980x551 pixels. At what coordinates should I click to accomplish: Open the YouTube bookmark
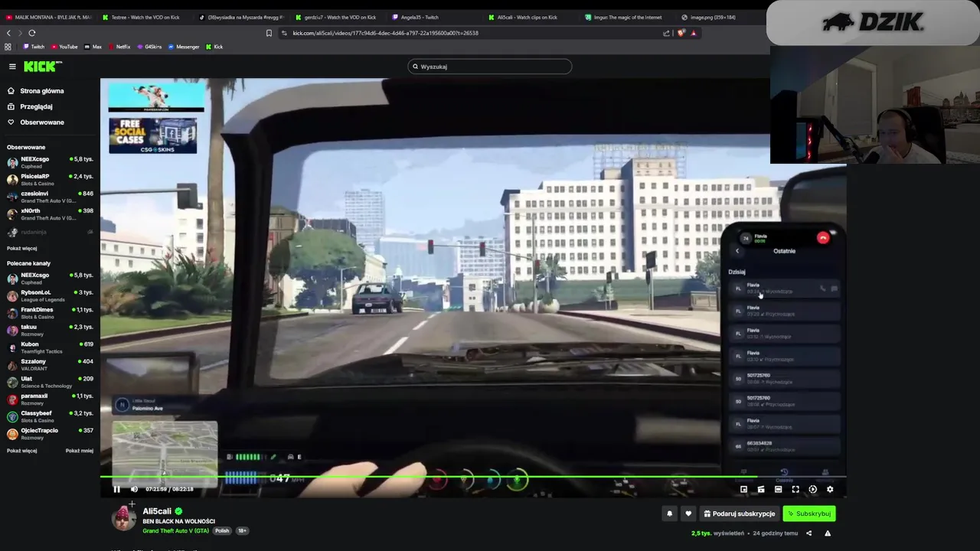[65, 47]
